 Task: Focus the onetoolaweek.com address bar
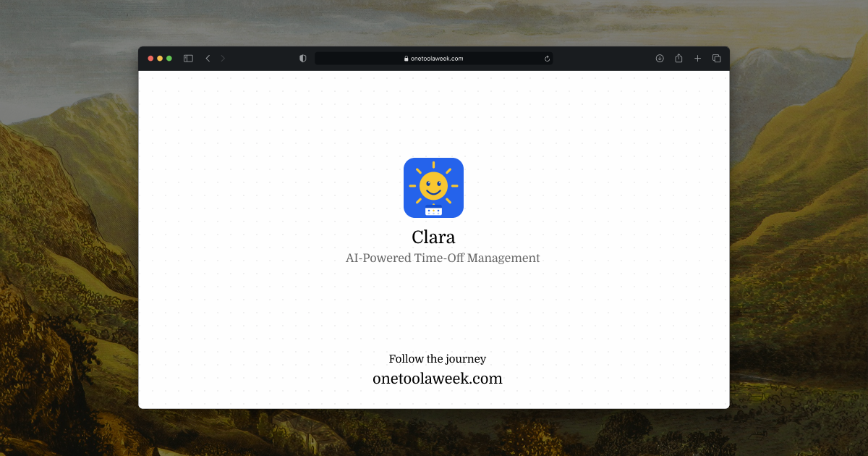[433, 59]
